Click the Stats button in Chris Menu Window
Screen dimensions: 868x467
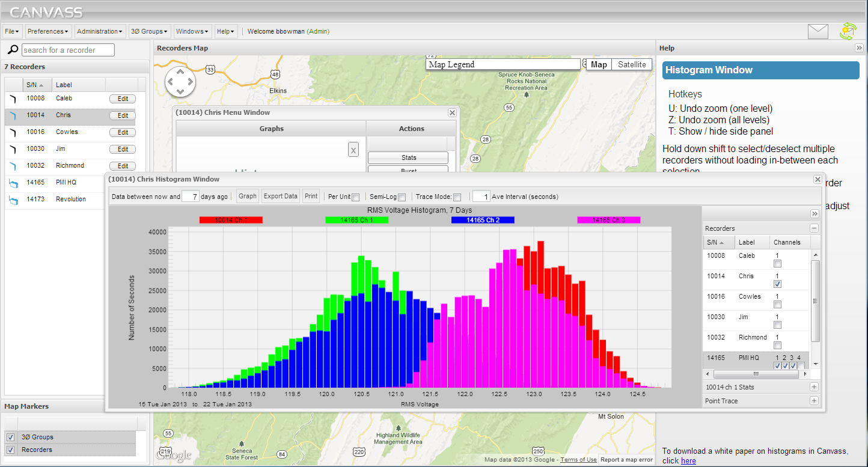tap(408, 157)
